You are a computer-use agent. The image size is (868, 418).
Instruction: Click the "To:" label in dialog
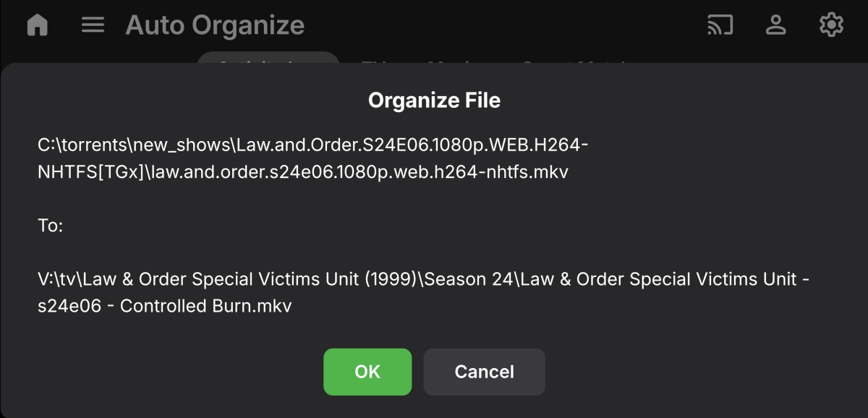(x=51, y=226)
